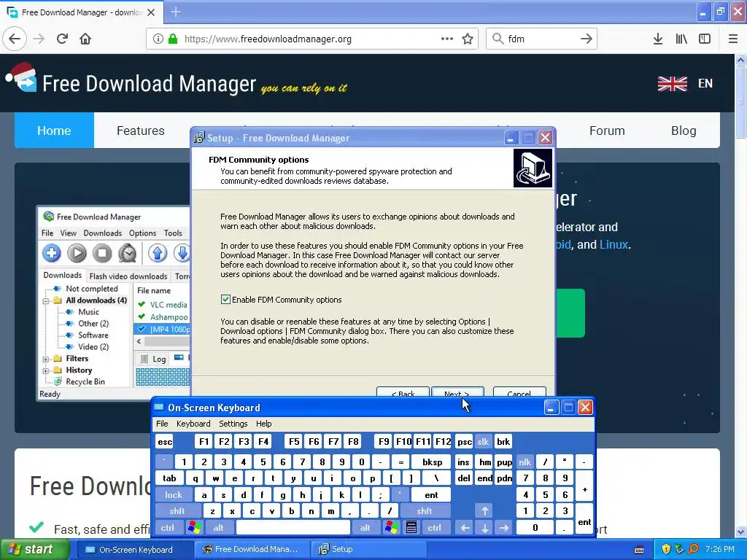The width and height of the screenshot is (747, 560).
Task: Switch to Free Download Mana... taskbar button
Action: pyautogui.click(x=252, y=550)
